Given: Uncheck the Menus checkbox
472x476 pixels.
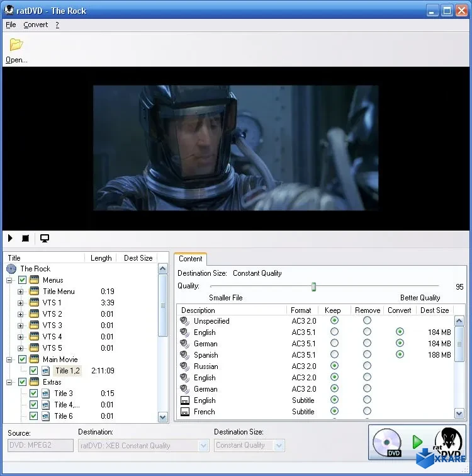Looking at the screenshot, I should point(22,280).
